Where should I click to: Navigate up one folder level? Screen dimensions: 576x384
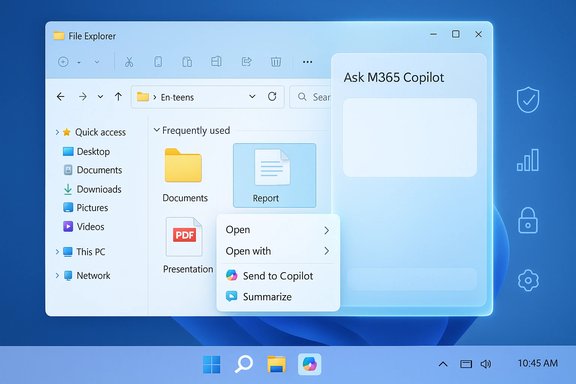pos(118,97)
